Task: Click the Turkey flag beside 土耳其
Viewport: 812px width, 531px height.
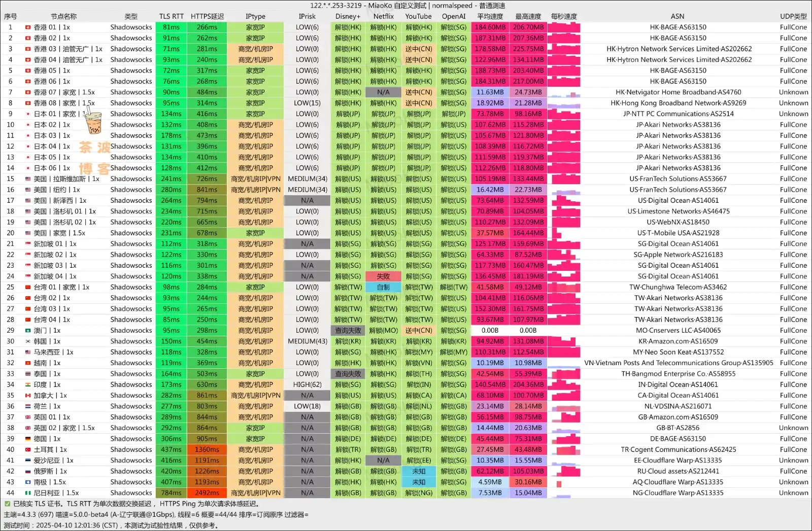Action: 27,449
